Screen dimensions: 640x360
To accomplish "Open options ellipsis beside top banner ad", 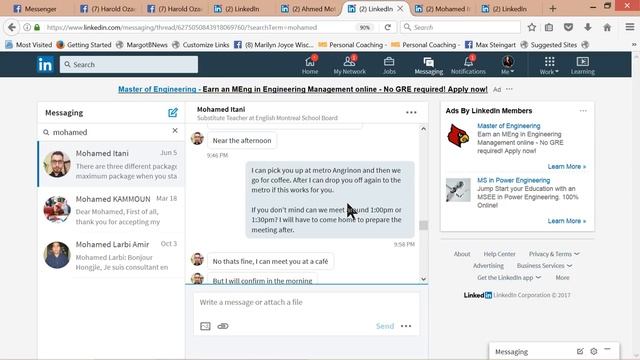I will [x=509, y=89].
